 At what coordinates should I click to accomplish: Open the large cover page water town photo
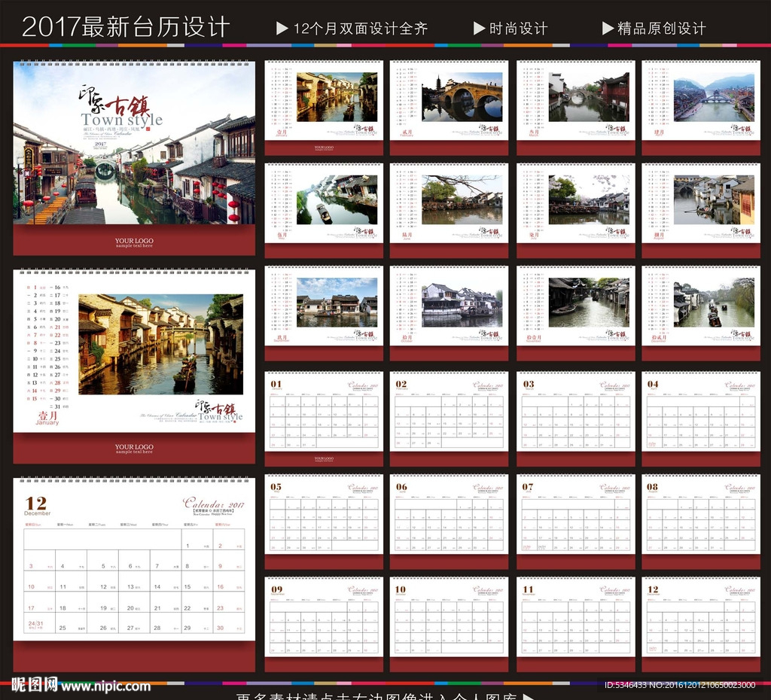pos(134,143)
